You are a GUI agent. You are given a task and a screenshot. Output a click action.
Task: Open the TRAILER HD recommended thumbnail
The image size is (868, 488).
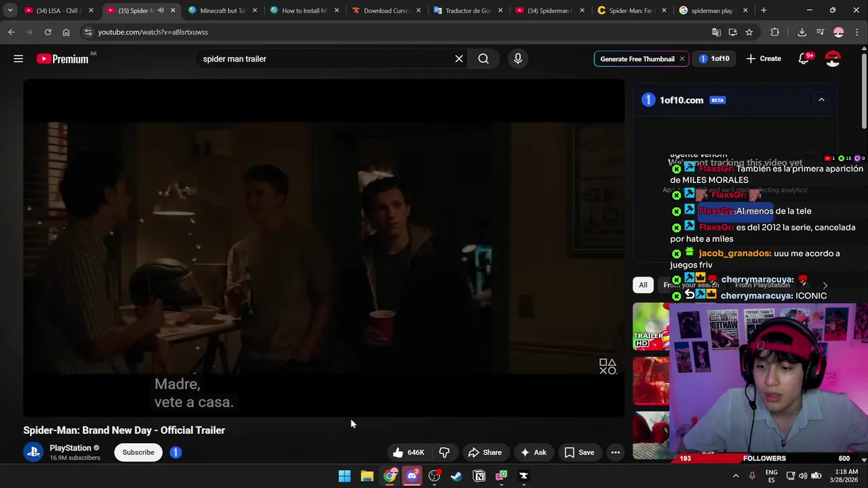click(651, 327)
